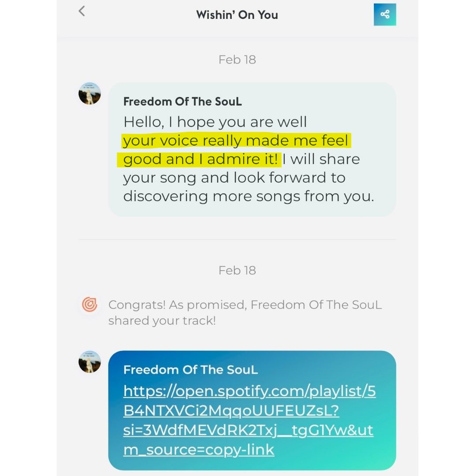This screenshot has width=476, height=476.
Task: Tap the Congrats shared your track notice
Action: pyautogui.click(x=245, y=312)
